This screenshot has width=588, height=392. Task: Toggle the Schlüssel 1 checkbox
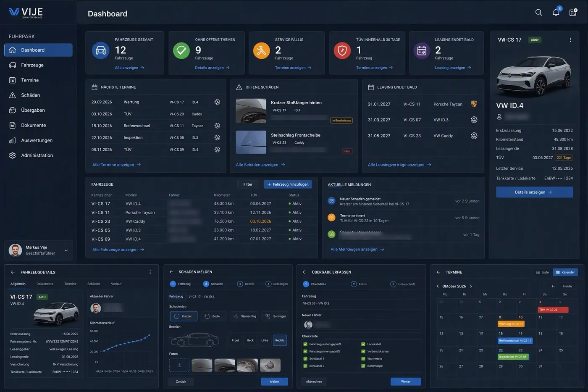click(x=305, y=359)
